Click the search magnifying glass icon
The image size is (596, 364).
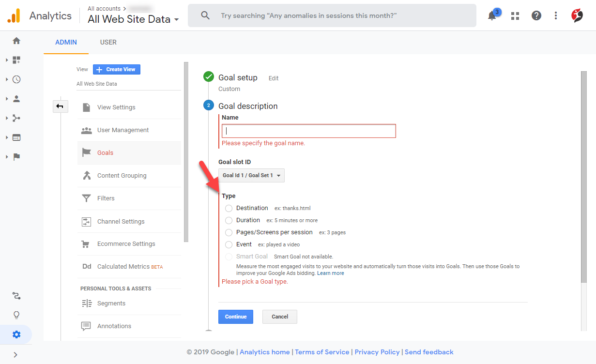tap(205, 15)
